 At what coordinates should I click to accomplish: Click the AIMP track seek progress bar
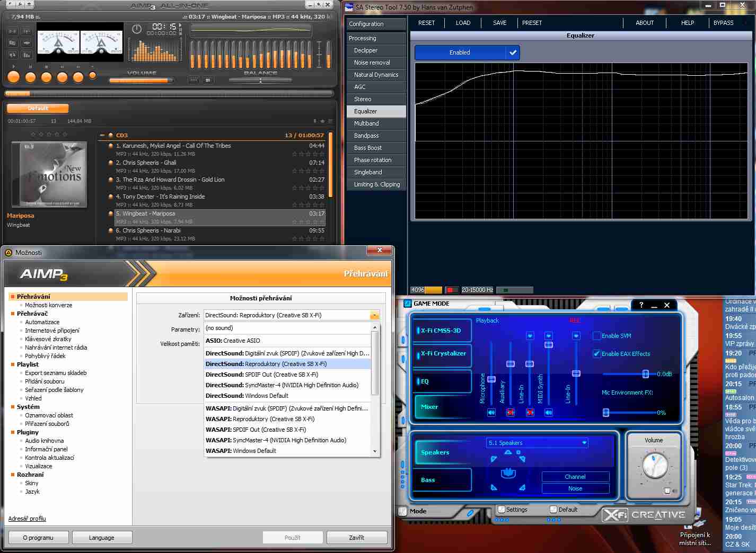(169, 94)
